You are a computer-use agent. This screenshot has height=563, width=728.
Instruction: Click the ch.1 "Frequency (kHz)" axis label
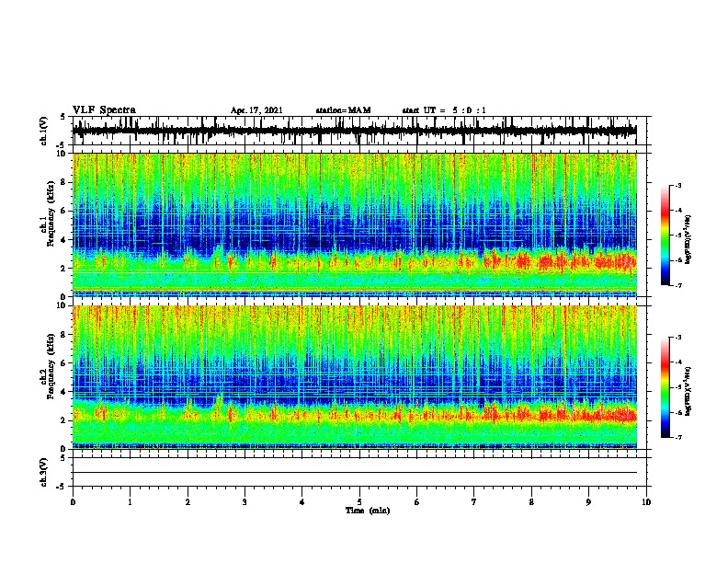pyautogui.click(x=51, y=214)
